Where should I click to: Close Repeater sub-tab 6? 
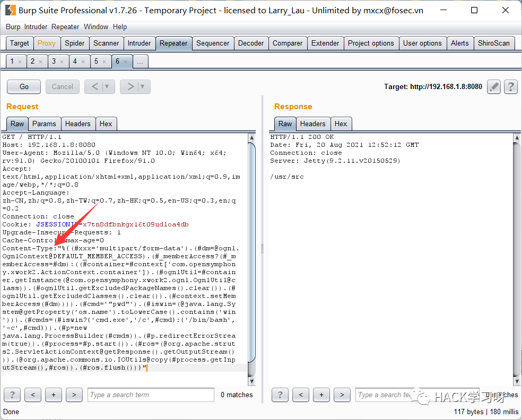[x=126, y=62]
